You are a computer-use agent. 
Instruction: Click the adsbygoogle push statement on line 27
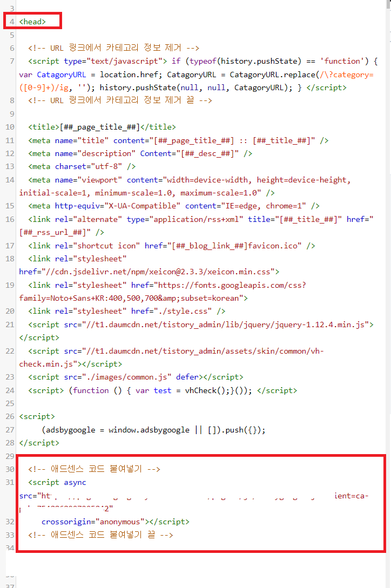[x=153, y=430]
